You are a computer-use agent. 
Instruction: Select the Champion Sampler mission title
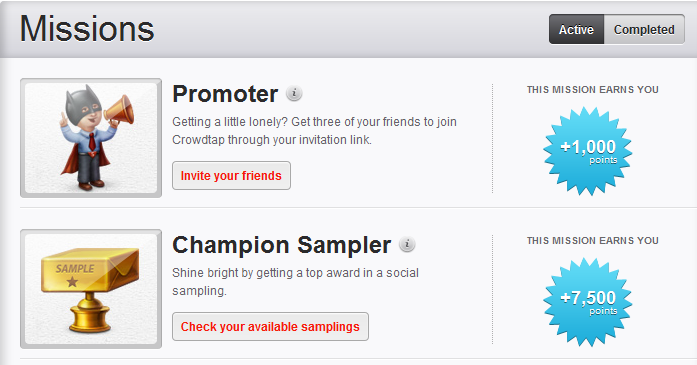281,245
